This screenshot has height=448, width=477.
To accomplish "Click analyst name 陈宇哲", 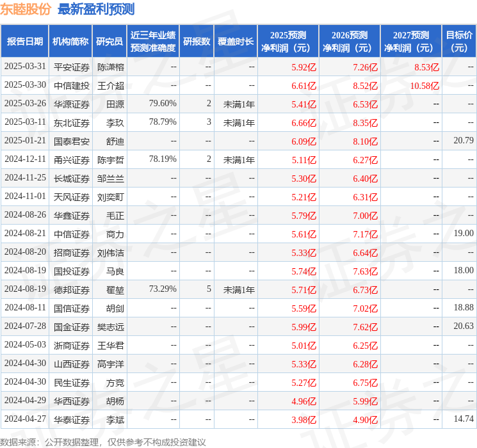I will tap(111, 160).
